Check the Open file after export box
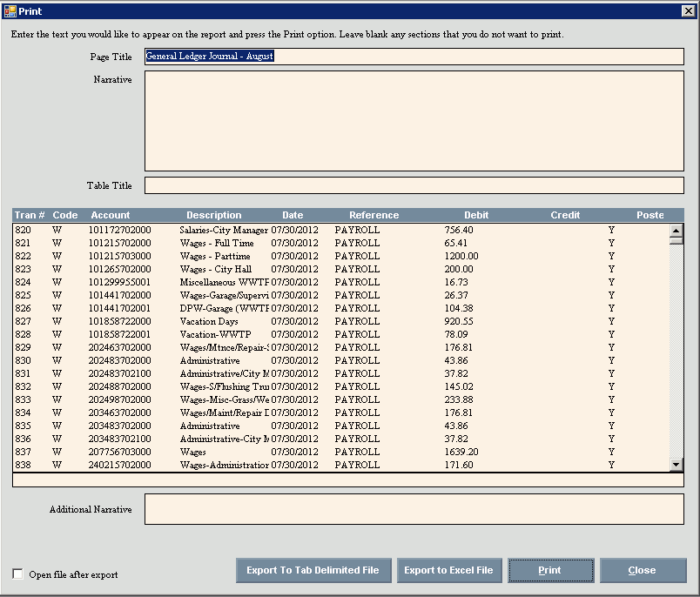Image resolution: width=700 pixels, height=597 pixels. coord(18,574)
